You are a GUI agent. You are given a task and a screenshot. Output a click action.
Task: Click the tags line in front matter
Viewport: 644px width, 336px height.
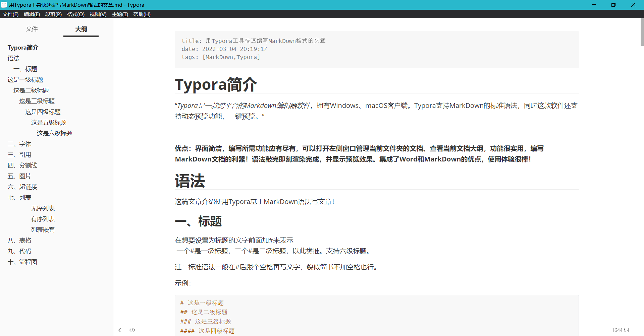coord(221,57)
